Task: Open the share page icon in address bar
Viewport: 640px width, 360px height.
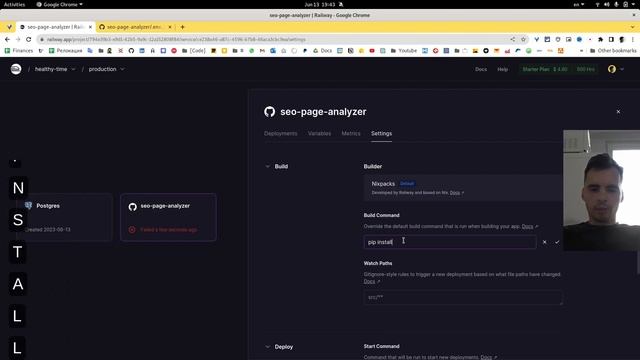Action: [513, 40]
